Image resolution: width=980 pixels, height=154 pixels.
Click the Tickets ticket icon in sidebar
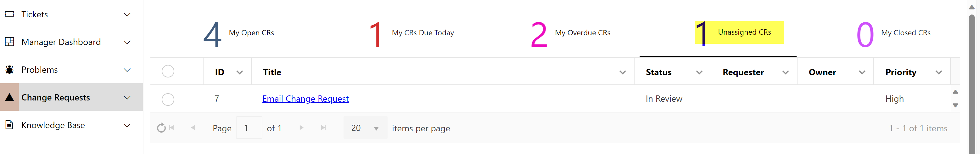9,14
